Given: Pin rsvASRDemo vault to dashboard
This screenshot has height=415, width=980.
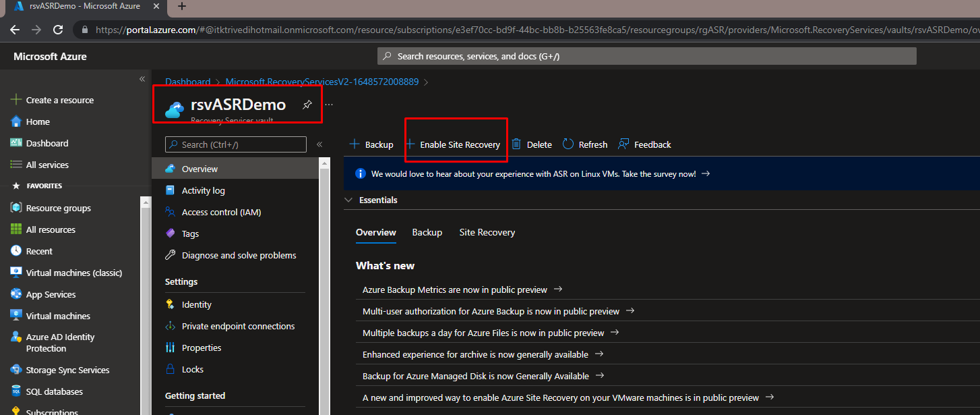Looking at the screenshot, I should [x=307, y=105].
